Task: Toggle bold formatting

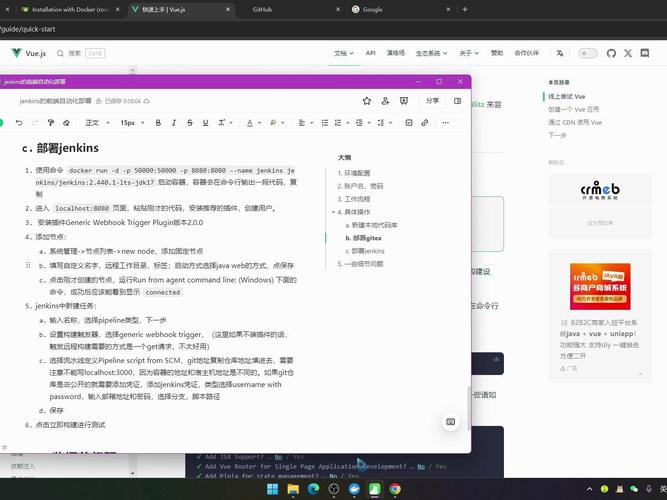Action: tap(158, 123)
